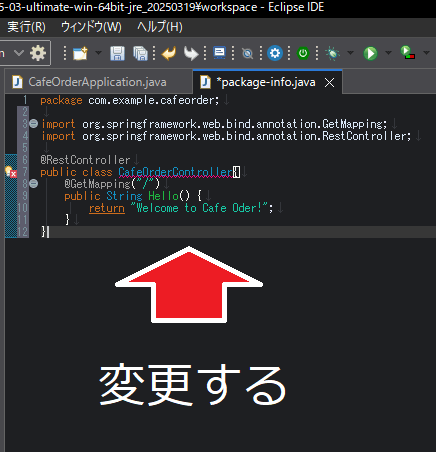The image size is (436, 452).
Task: Click the Save All icon
Action: [x=140, y=53]
